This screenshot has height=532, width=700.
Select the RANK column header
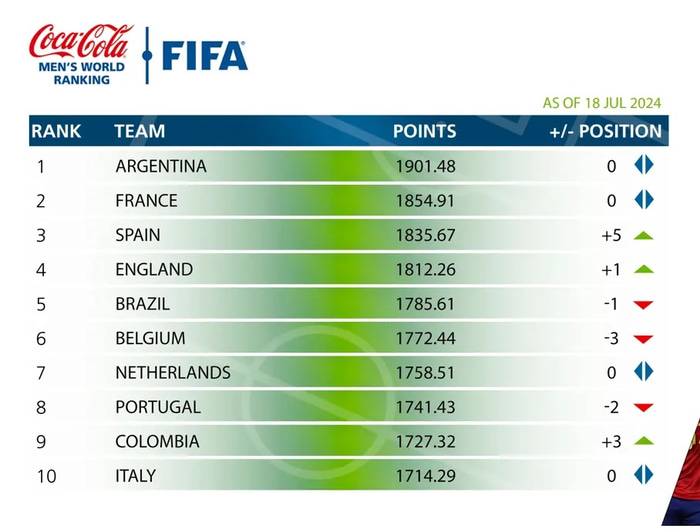click(x=56, y=131)
